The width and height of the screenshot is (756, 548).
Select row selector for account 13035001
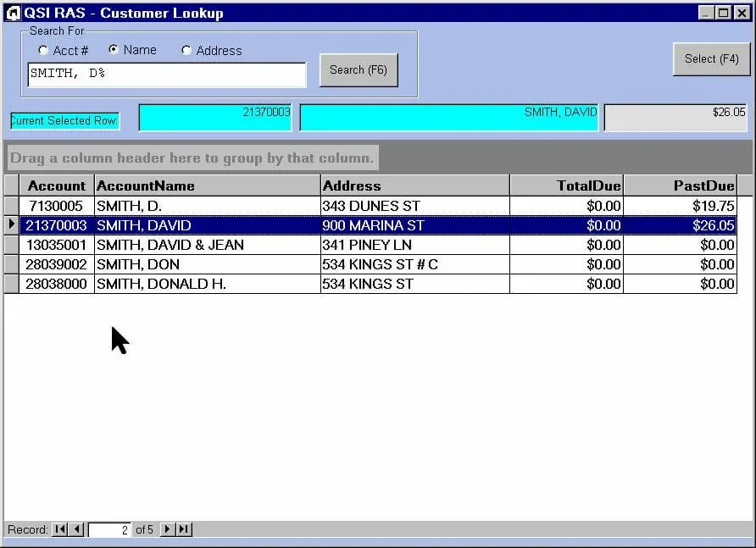[x=12, y=245]
